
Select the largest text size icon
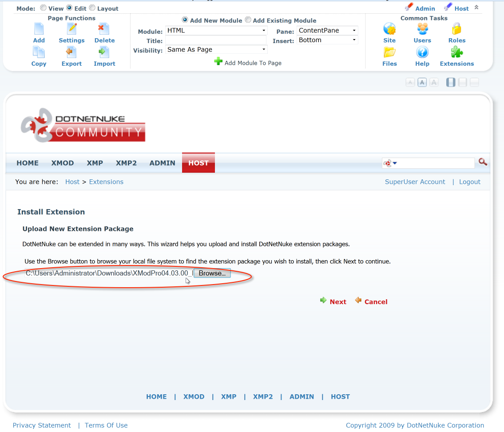coord(434,83)
